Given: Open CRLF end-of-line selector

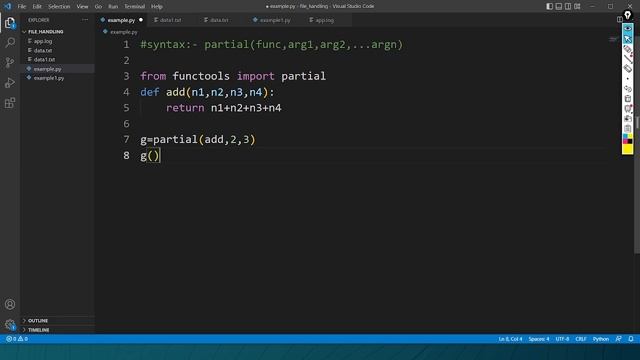Looking at the screenshot, I should 581,339.
